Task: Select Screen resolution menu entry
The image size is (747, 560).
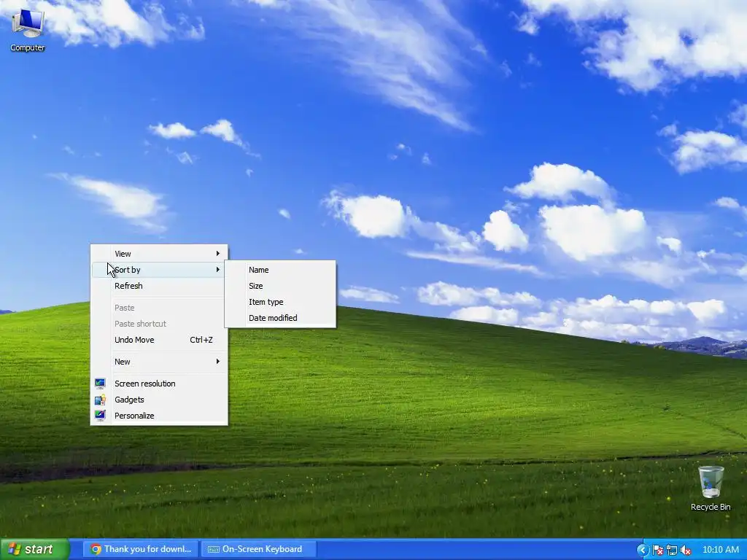Action: (x=158, y=384)
